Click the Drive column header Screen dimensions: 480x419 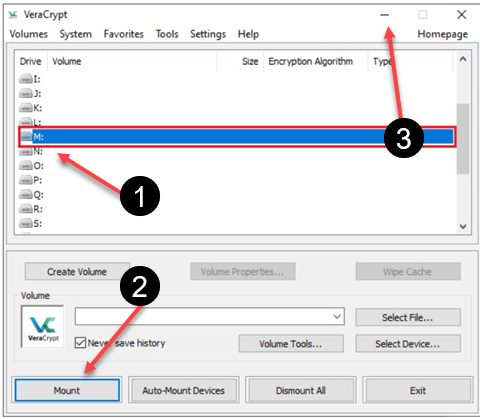pos(31,61)
